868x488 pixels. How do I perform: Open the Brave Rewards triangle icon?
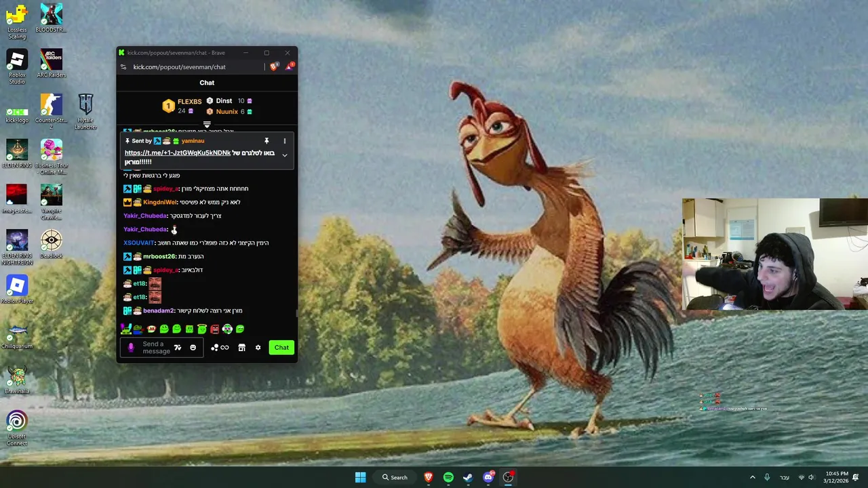(x=290, y=66)
